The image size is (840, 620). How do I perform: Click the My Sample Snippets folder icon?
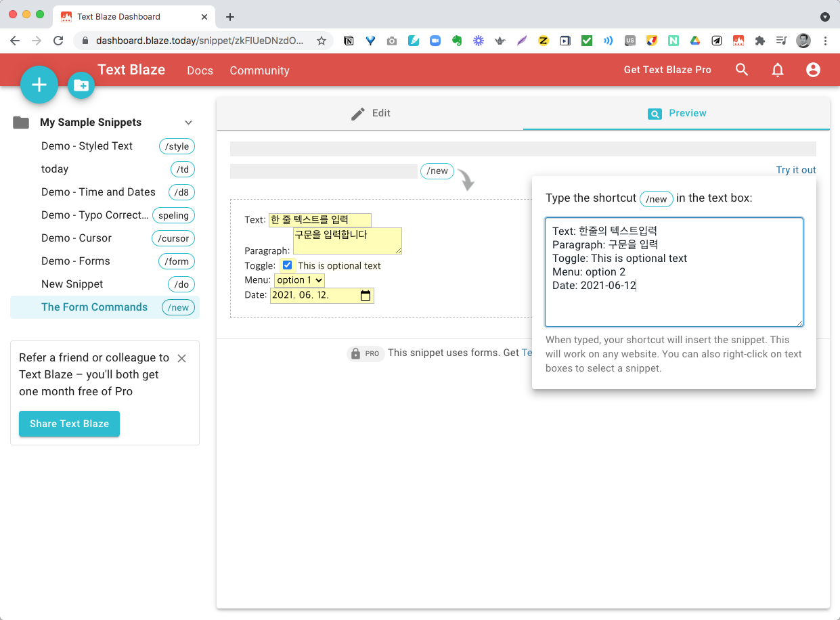(21, 123)
